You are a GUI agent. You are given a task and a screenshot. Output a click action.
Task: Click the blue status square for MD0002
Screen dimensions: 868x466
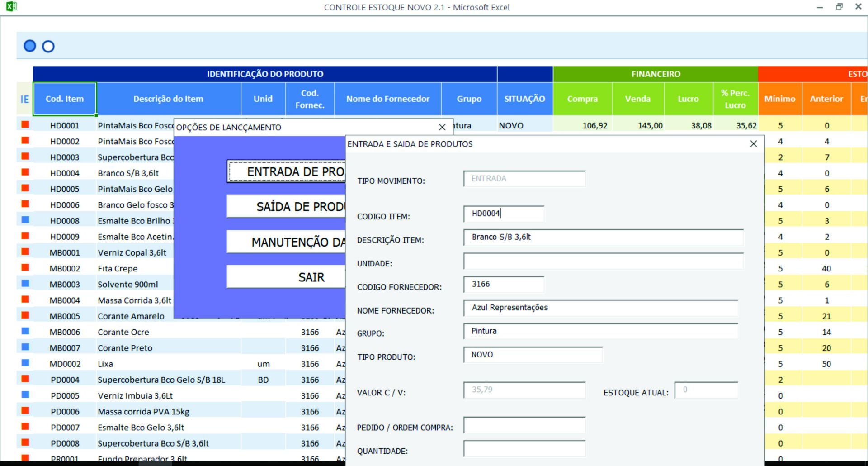click(x=25, y=363)
